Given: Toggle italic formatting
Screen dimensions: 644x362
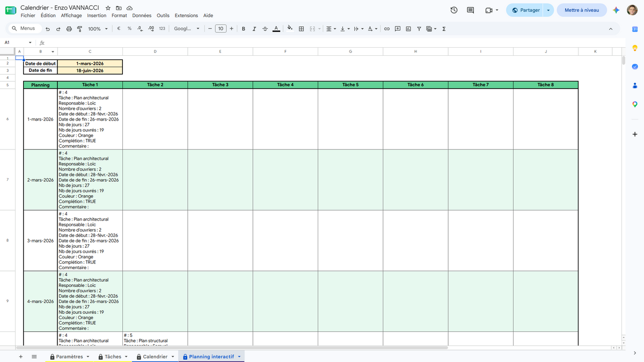Looking at the screenshot, I should [x=254, y=28].
